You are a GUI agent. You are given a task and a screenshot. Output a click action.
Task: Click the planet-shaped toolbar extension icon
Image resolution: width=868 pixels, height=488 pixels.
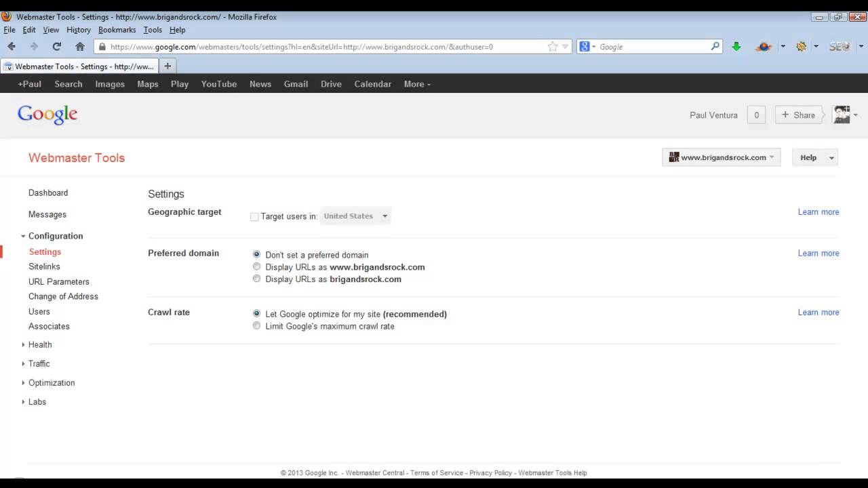[x=764, y=47]
